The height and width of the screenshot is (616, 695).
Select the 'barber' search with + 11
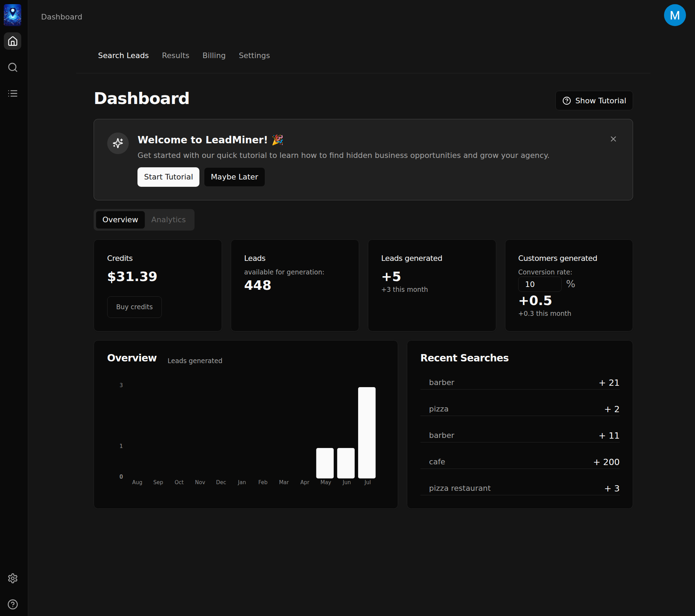tap(520, 435)
